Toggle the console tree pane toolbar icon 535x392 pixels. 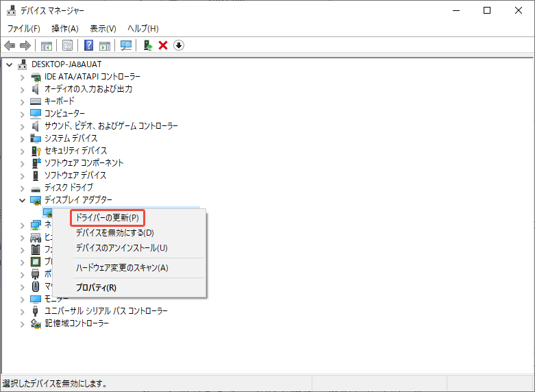[47, 45]
